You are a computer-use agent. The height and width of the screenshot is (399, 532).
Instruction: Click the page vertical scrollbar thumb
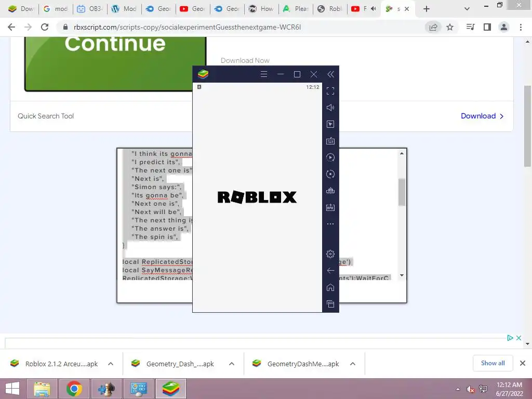[527, 126]
